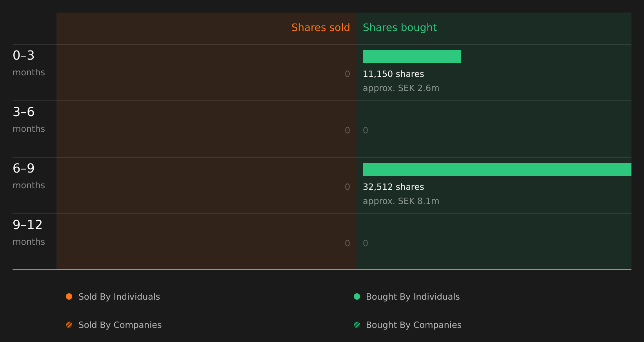
Task: Click the shares sold zero in 3–6 months row
Action: coord(347,131)
